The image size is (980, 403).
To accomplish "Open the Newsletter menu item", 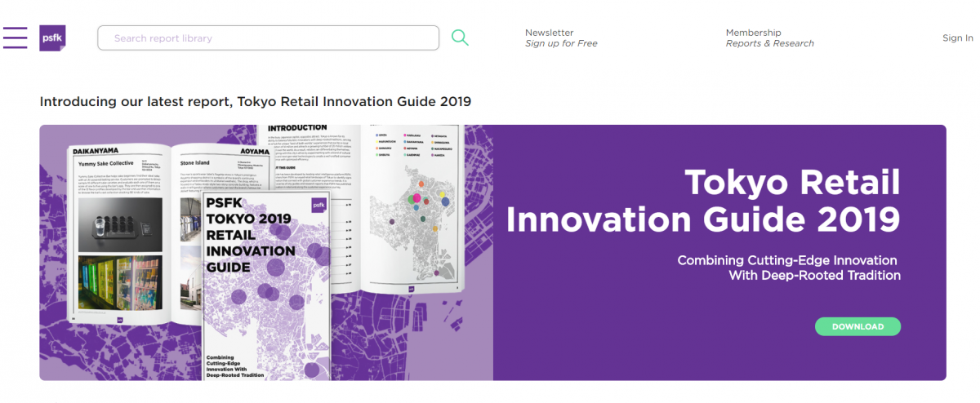I will [x=549, y=33].
